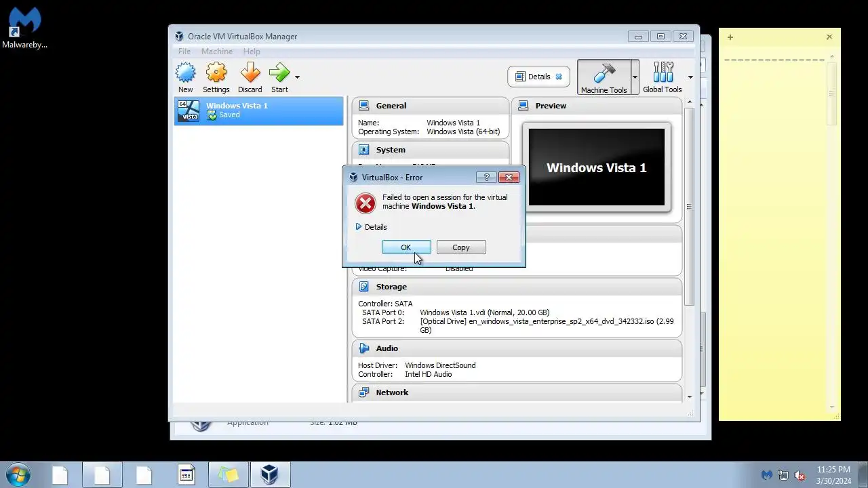Open the Machine menu
Image resolution: width=868 pixels, height=488 pixels.
tap(217, 52)
